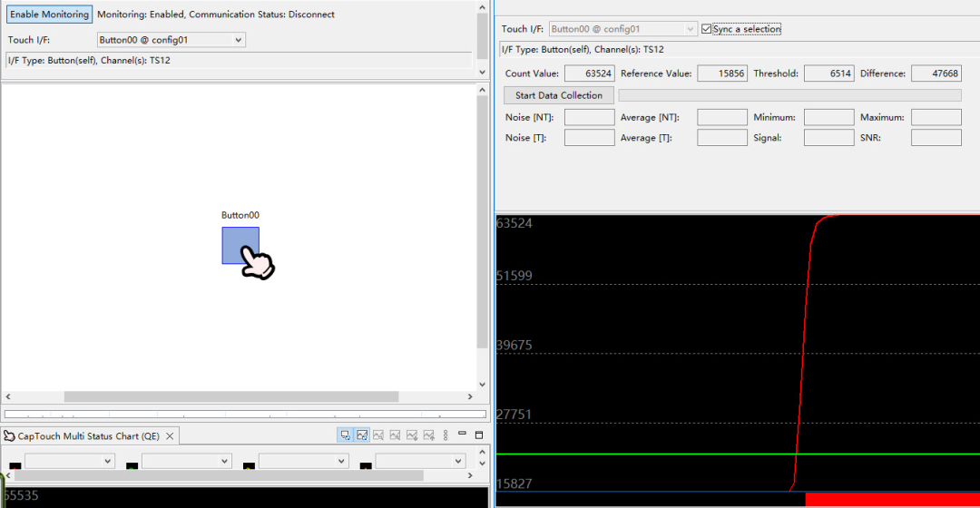Viewport: 980px width, 508px height.
Task: Toggle the Enable Monitoring button
Action: tap(49, 15)
